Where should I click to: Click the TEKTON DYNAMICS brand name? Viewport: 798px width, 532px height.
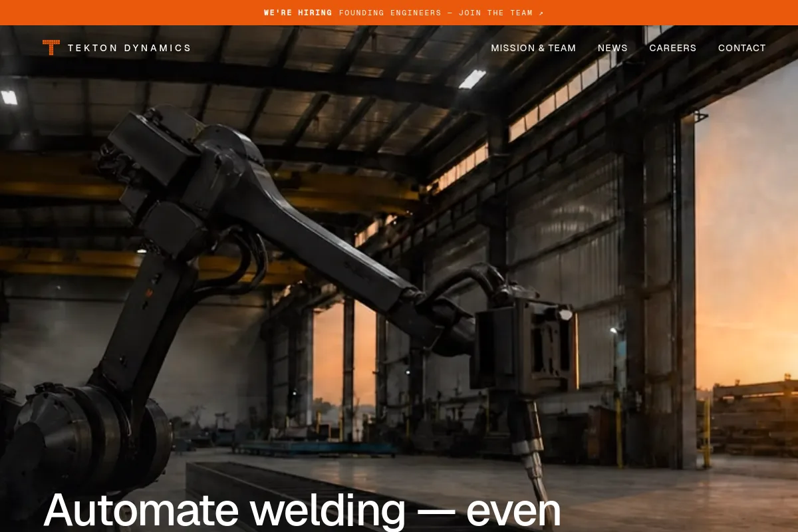130,48
